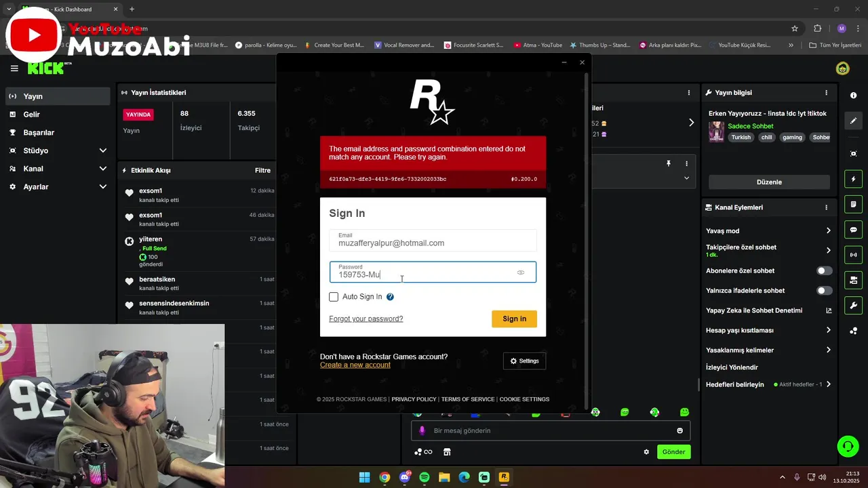Click the Kick profile avatar icon
The width and height of the screenshot is (868, 488).
pyautogui.click(x=842, y=68)
